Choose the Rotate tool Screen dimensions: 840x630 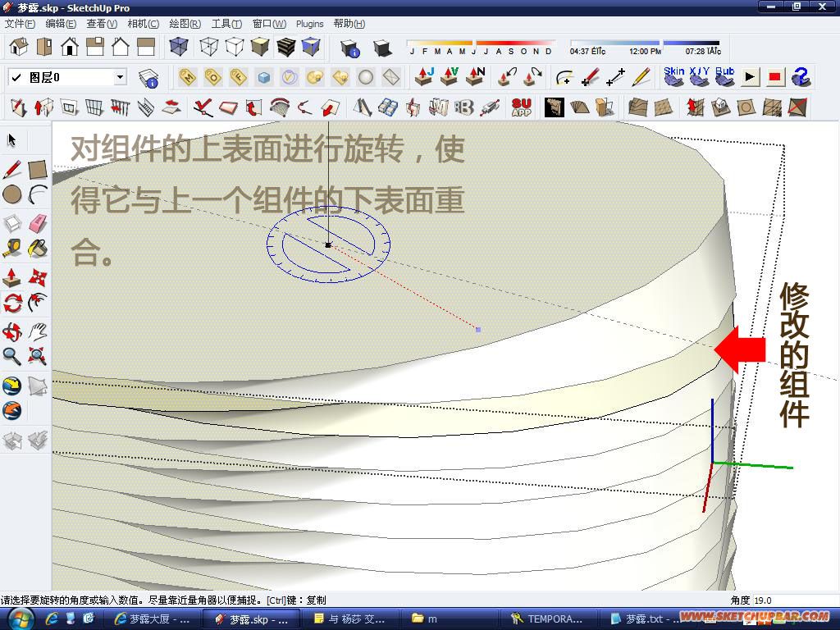point(12,303)
